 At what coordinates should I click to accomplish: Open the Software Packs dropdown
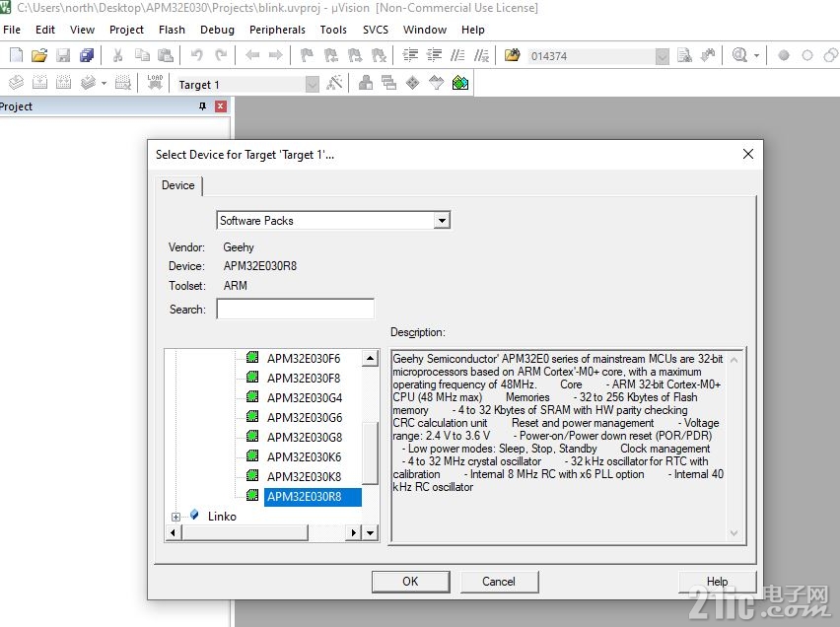pos(442,220)
